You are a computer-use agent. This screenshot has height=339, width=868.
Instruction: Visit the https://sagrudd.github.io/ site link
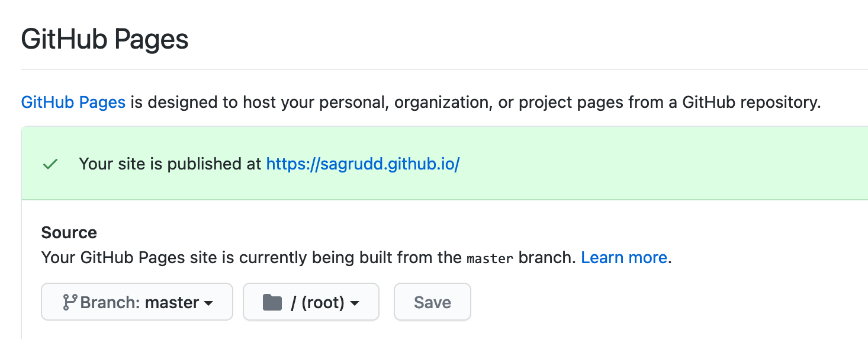[x=363, y=164]
